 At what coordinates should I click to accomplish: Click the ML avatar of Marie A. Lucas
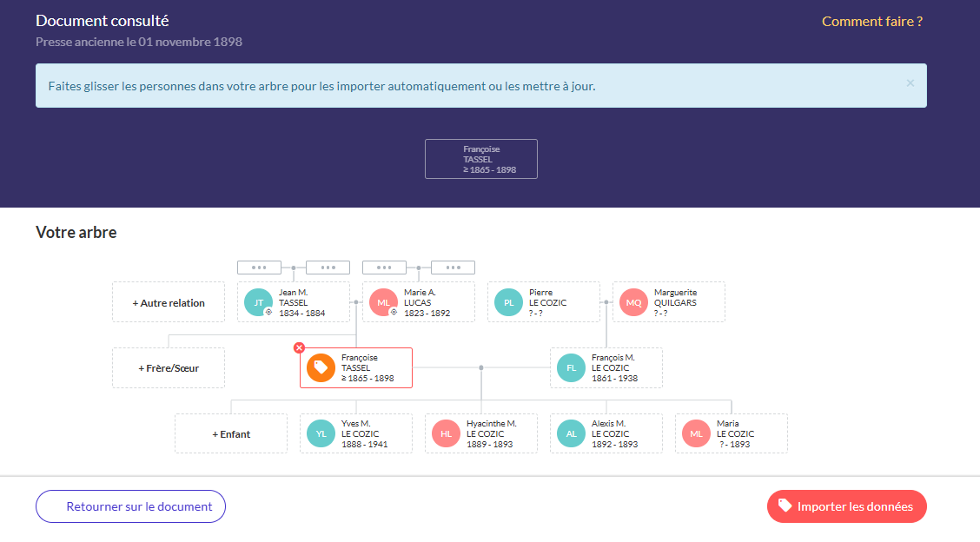pos(384,302)
